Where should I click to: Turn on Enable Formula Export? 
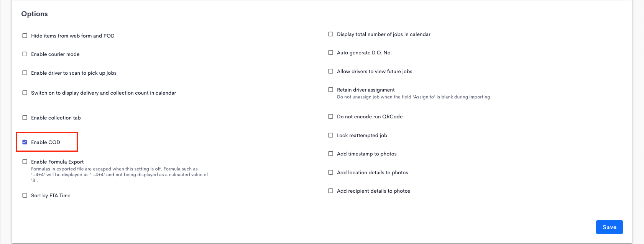(x=25, y=162)
